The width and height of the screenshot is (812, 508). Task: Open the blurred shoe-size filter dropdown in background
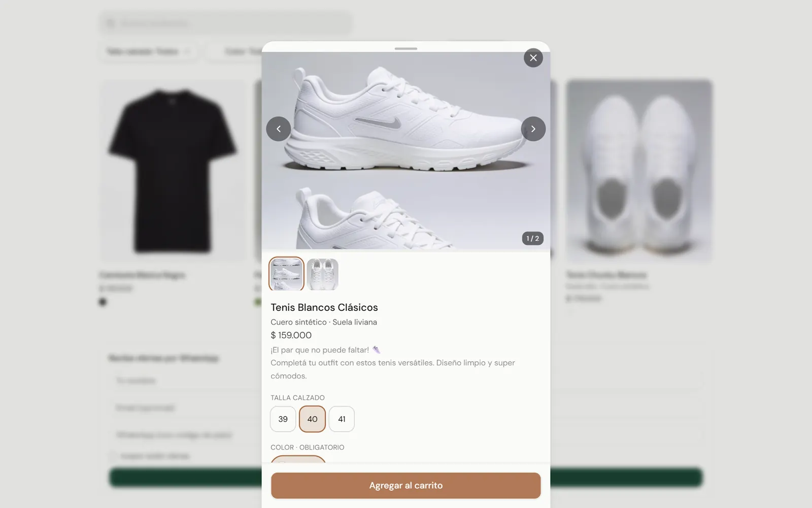tap(148, 51)
